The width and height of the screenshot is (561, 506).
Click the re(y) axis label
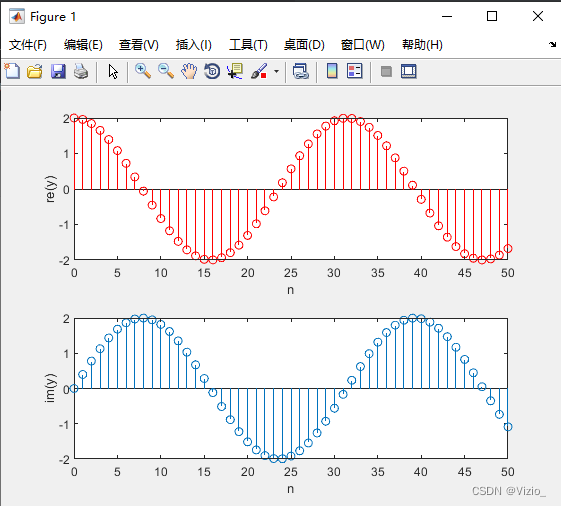[50, 189]
